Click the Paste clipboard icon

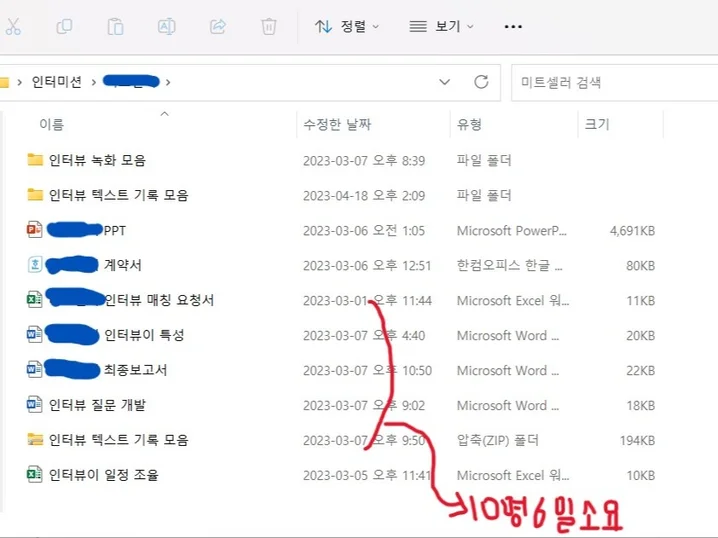click(x=116, y=27)
